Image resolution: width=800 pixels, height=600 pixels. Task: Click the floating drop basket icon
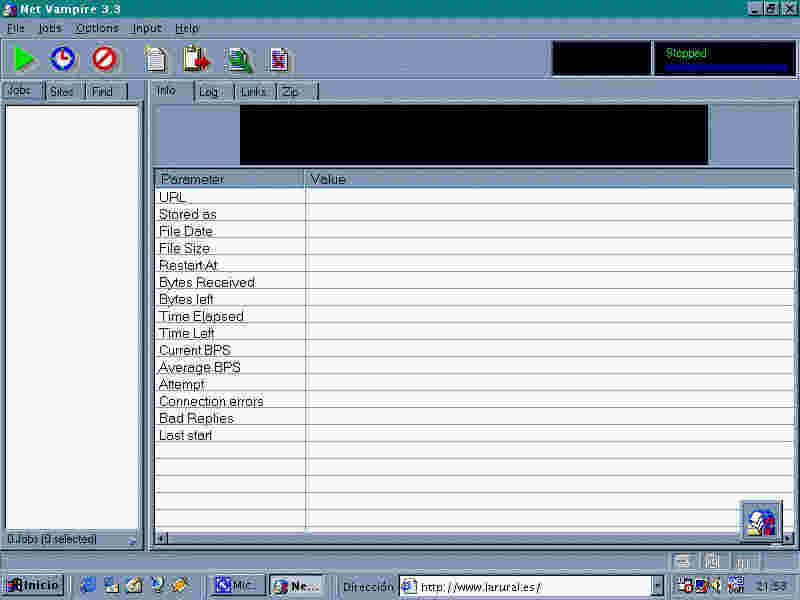[x=761, y=521]
